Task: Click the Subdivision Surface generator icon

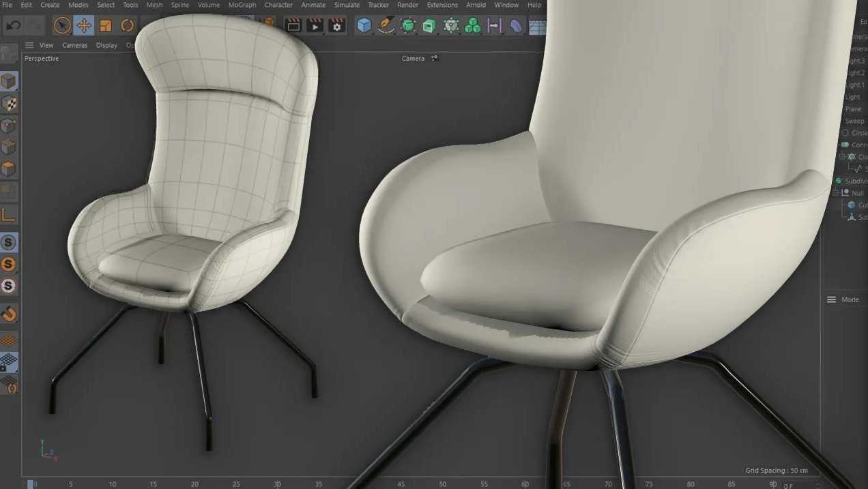Action: [407, 25]
